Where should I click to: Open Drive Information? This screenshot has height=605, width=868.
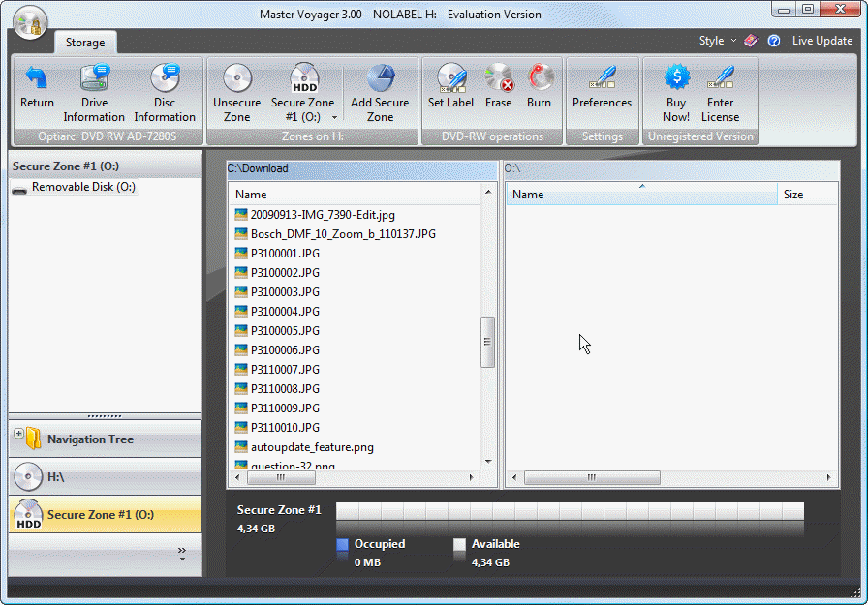95,93
